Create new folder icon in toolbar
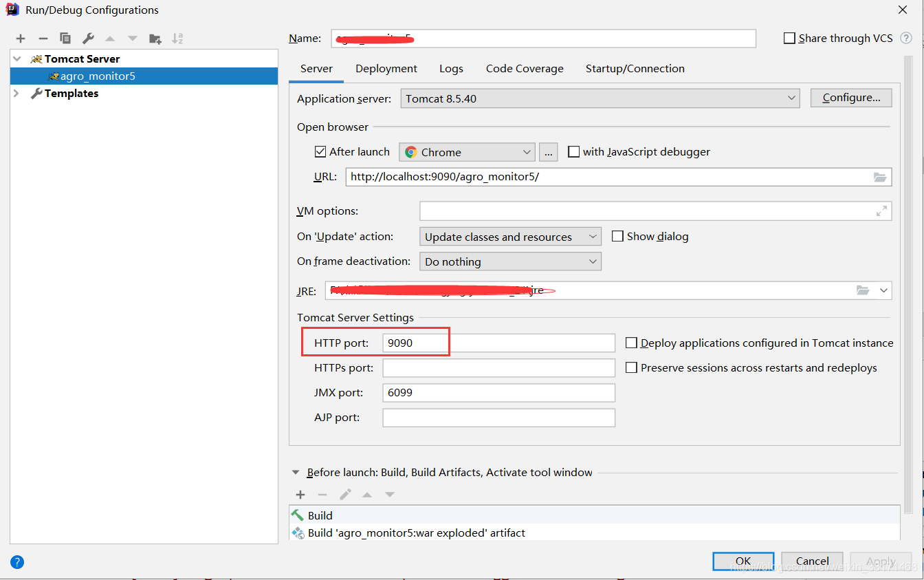The height and width of the screenshot is (580, 924). tap(155, 39)
